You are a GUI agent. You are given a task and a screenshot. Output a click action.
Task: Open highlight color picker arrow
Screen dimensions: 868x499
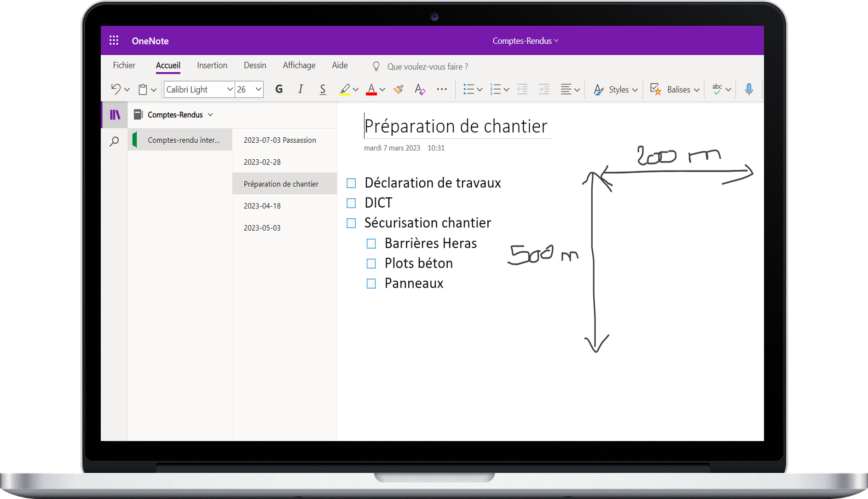[x=356, y=90]
